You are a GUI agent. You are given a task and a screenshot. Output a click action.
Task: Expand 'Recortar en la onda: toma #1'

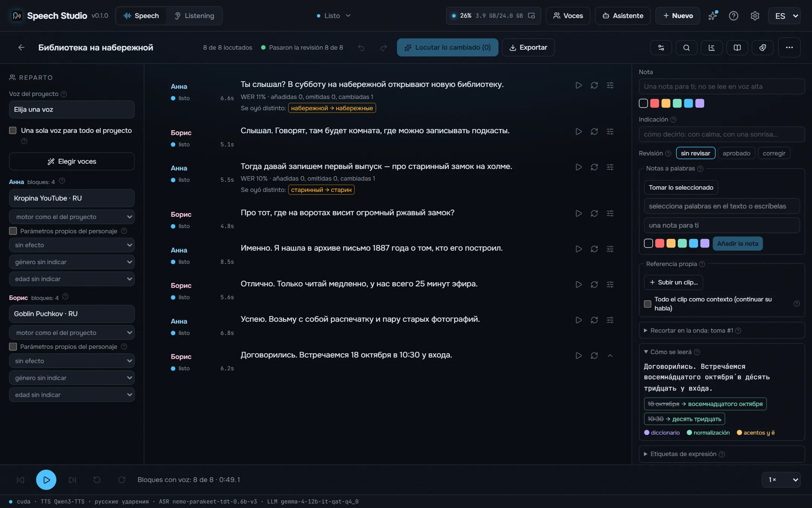(x=722, y=330)
